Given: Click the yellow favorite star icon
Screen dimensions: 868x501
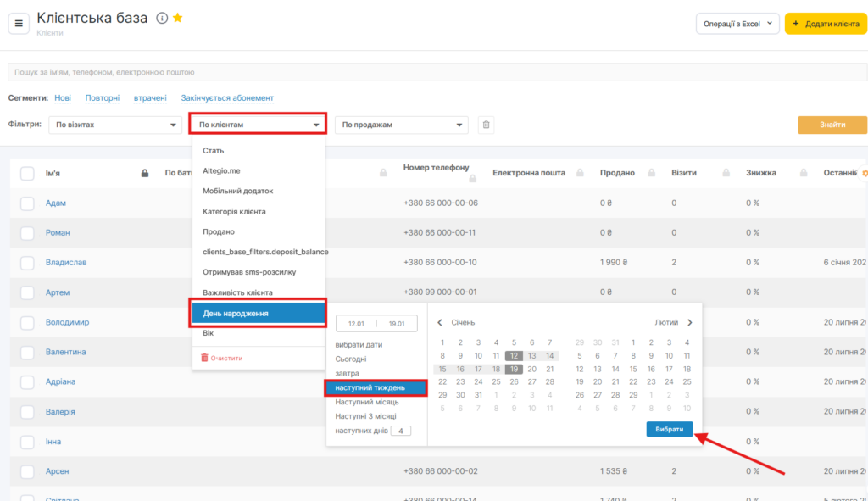Looking at the screenshot, I should 178,19.
